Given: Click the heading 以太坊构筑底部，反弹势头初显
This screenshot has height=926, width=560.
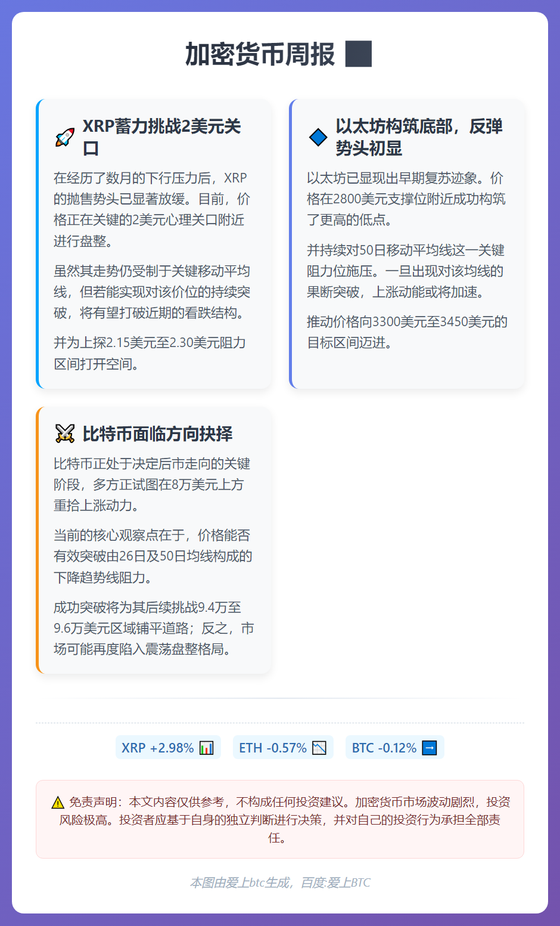Looking at the screenshot, I should (419, 137).
